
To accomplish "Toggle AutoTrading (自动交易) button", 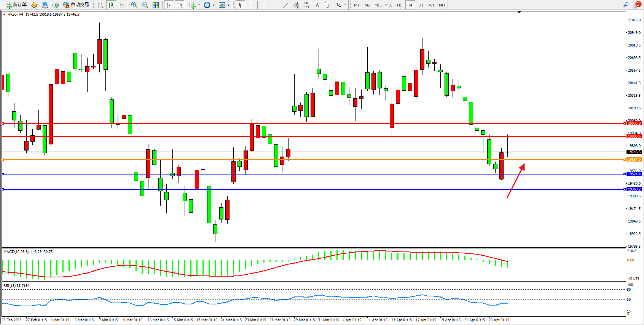I will point(76,5).
